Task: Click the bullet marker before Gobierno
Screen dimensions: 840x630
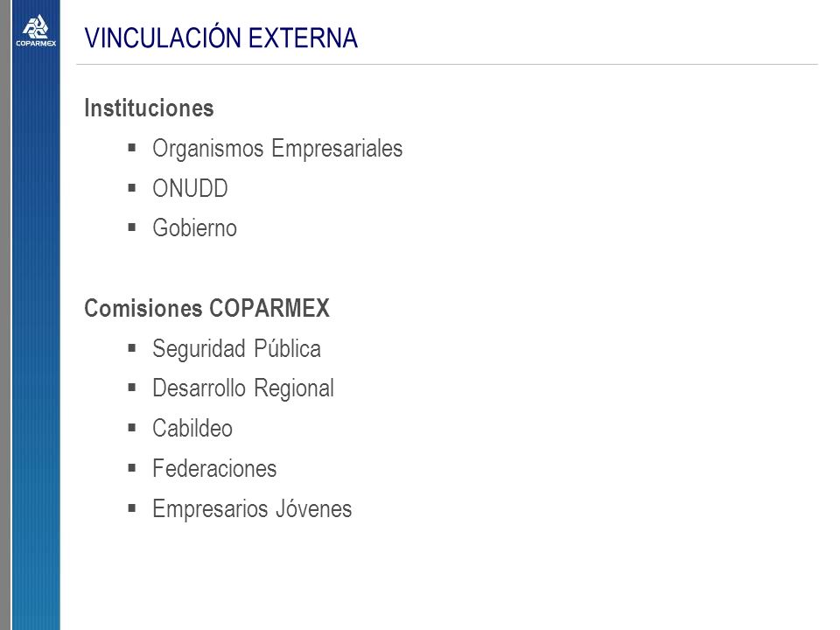Action: click(132, 227)
